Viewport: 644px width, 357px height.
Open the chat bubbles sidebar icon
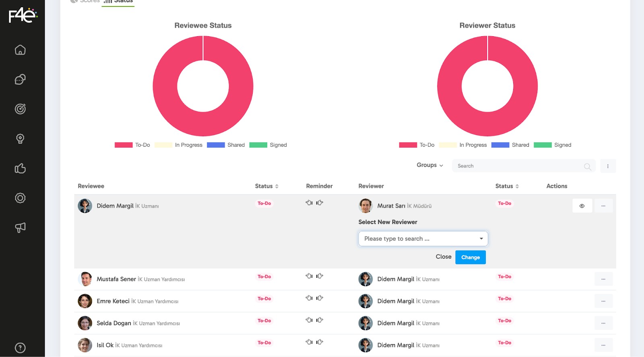pyautogui.click(x=20, y=80)
